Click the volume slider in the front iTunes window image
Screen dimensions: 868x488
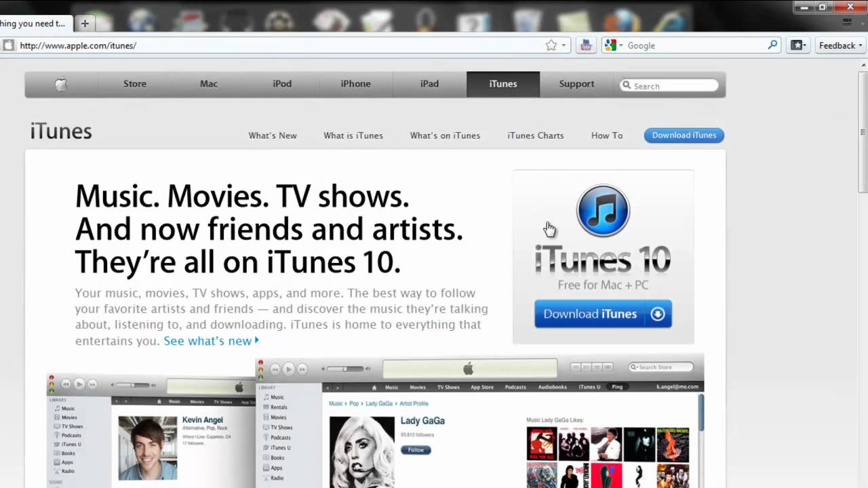(x=346, y=369)
